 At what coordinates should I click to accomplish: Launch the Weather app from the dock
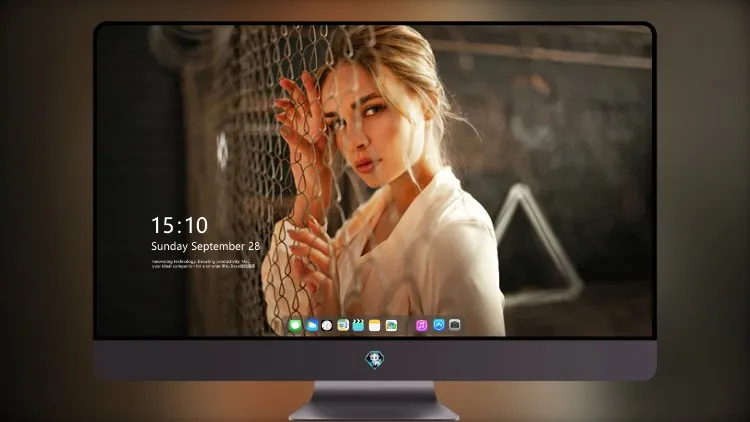pyautogui.click(x=311, y=326)
